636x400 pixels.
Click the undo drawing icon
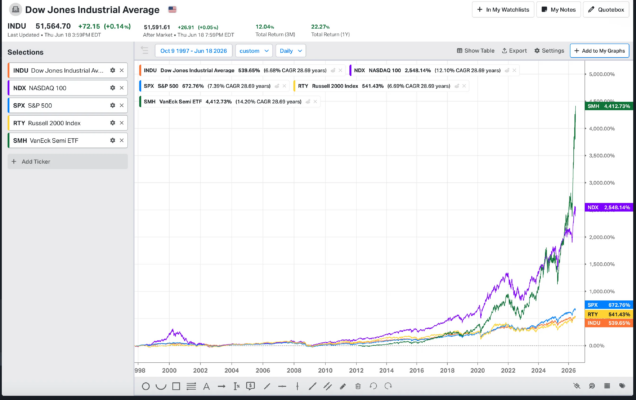pyautogui.click(x=373, y=386)
